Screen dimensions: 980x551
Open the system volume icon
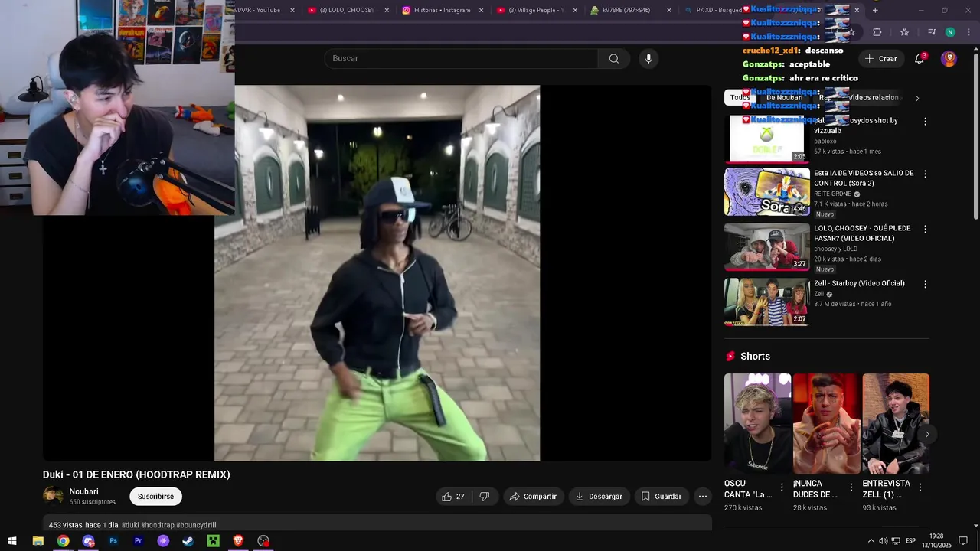click(884, 541)
